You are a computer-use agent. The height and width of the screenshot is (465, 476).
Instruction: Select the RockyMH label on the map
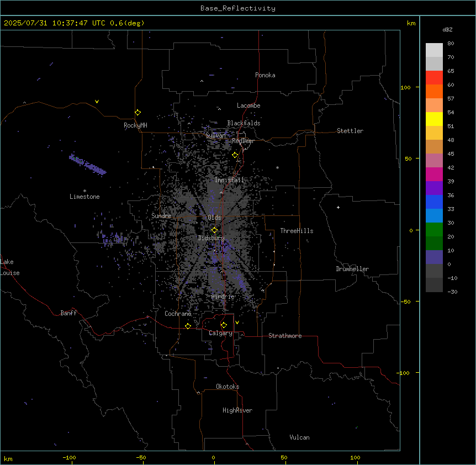click(x=135, y=125)
